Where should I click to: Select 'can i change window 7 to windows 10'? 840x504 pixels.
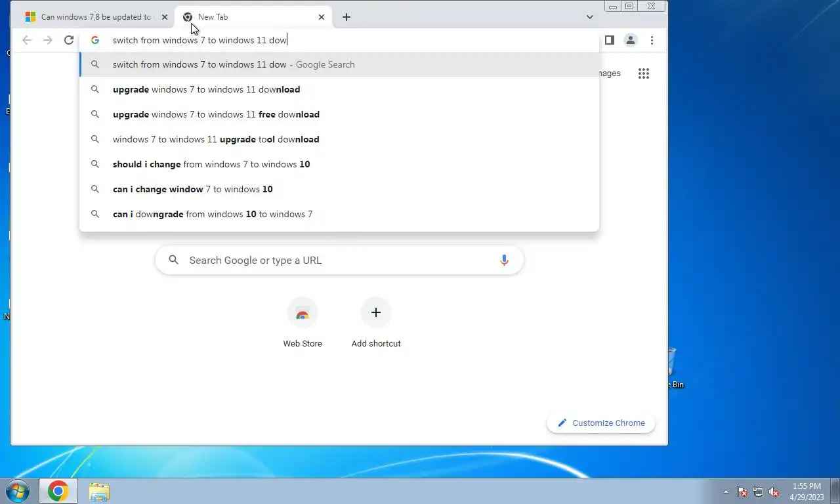pyautogui.click(x=339, y=189)
